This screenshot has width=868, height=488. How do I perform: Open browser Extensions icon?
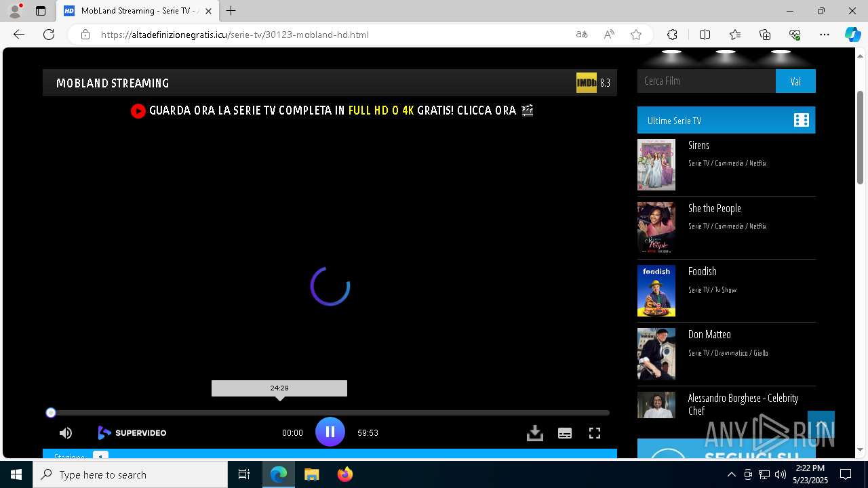(x=672, y=35)
